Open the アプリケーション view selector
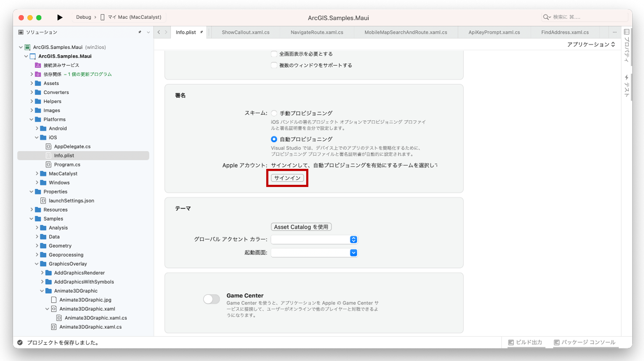This screenshot has height=361, width=644. [591, 44]
